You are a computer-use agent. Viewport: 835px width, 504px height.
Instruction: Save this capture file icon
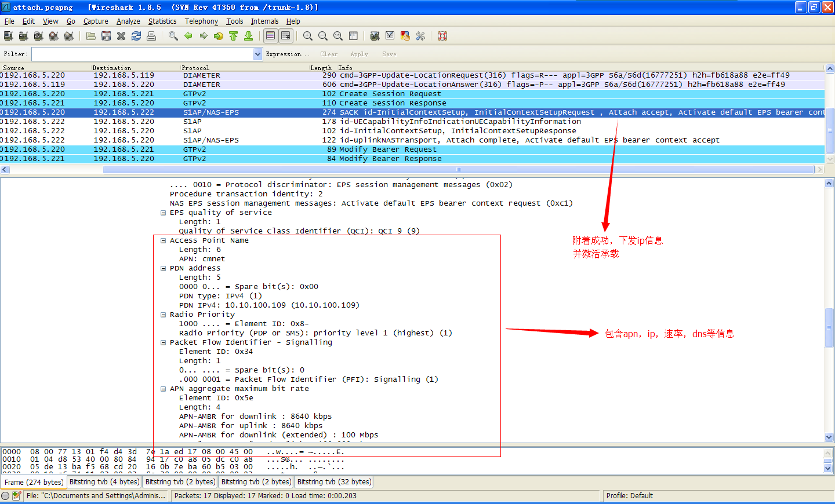point(106,36)
